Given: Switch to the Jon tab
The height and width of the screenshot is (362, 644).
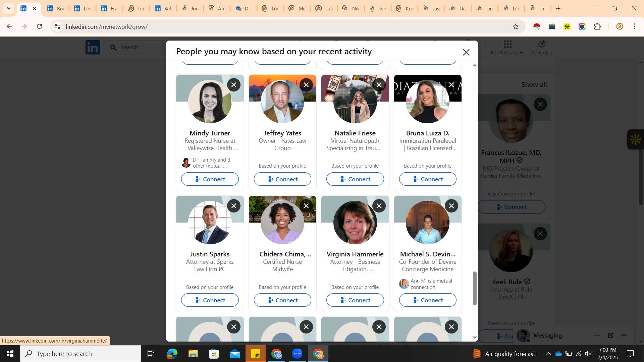Looking at the screenshot, I should (190, 8).
